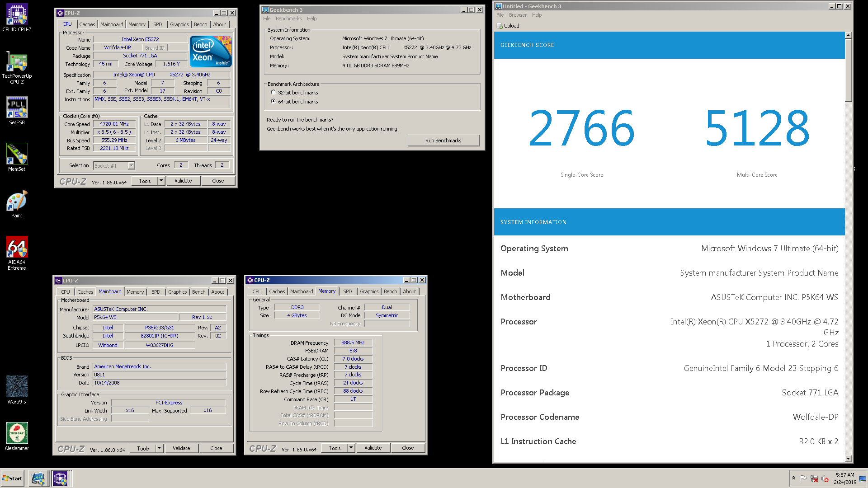Click Geekbench results scrollbar thumb
This screenshot has height=488, width=868.
[848, 70]
